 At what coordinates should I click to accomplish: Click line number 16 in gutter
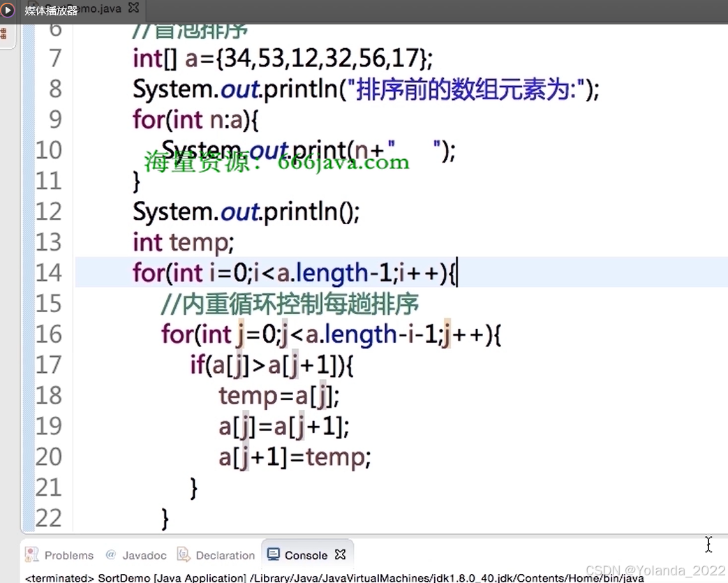tap(49, 334)
